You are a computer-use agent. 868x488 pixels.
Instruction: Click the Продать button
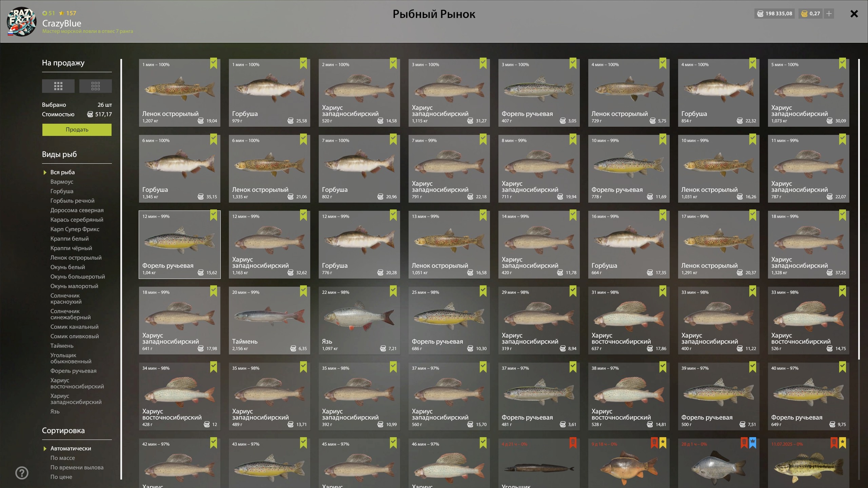click(x=77, y=129)
